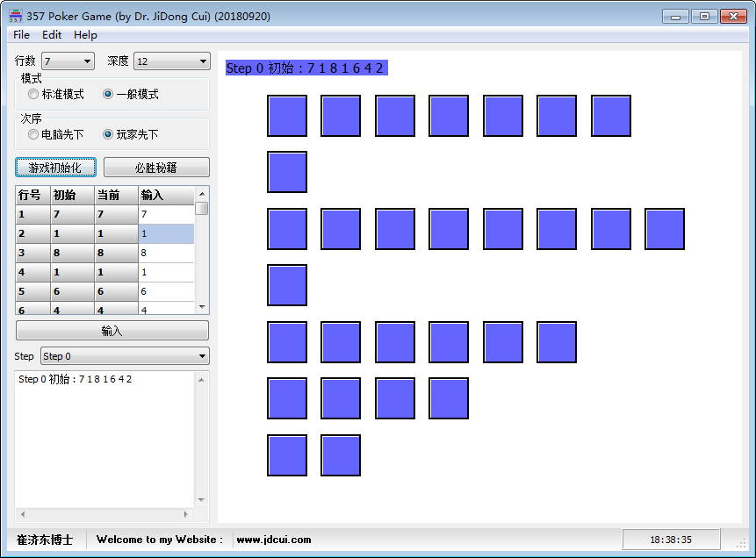Click the 初始 column header
Viewport: 756px width, 558px height.
point(72,195)
